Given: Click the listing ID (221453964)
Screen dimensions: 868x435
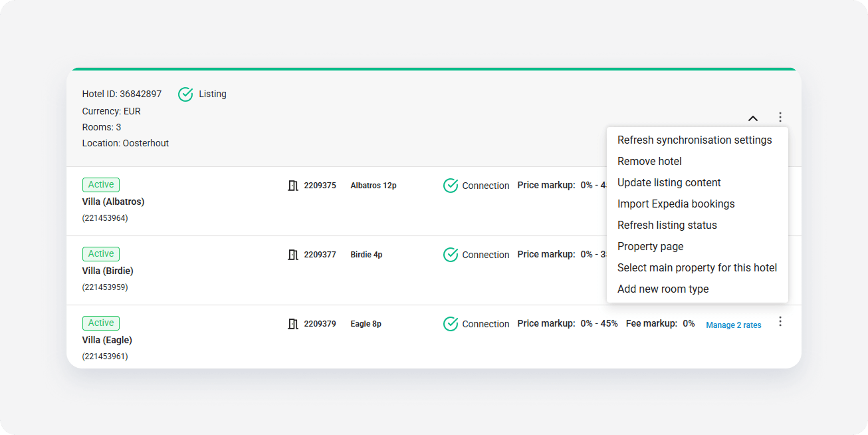Looking at the screenshot, I should pyautogui.click(x=105, y=218).
